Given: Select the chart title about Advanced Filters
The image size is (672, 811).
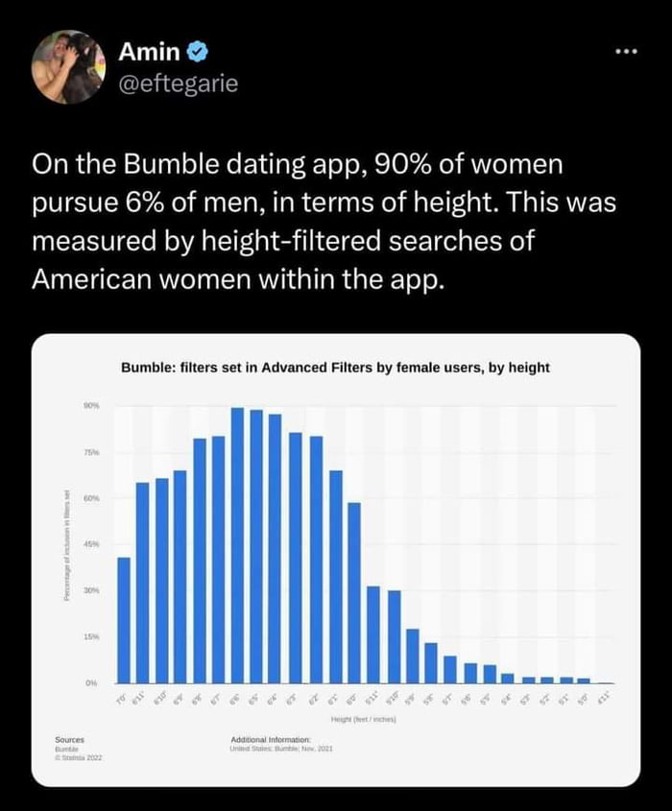Looking at the screenshot, I should point(336,367).
